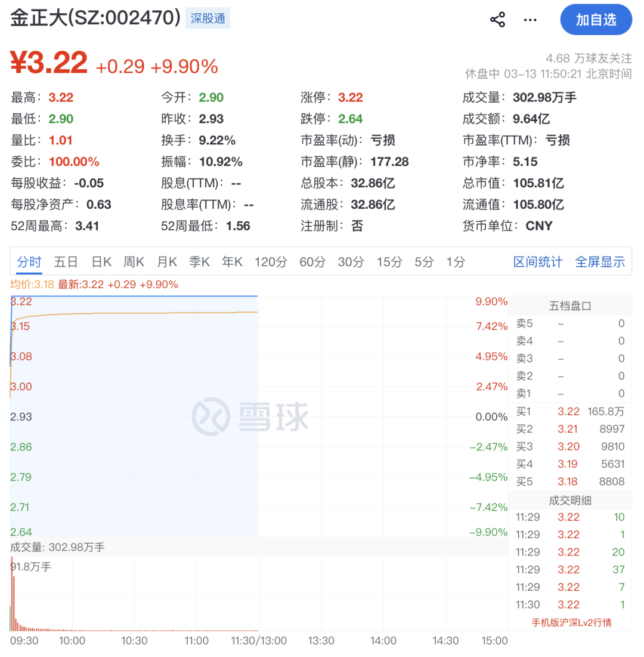
Task: Click the share icon next to the stock name
Action: coord(497,19)
